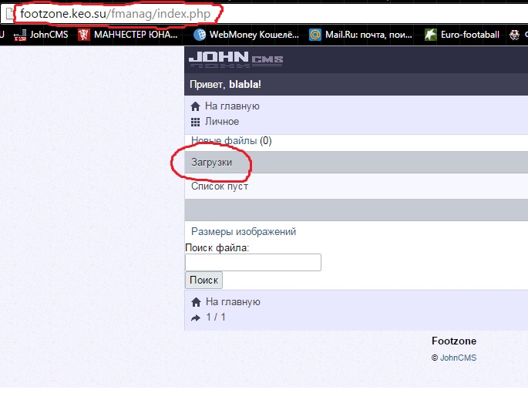Click the arrow icon next to "1 / 1"
528x420 pixels.
(x=196, y=318)
